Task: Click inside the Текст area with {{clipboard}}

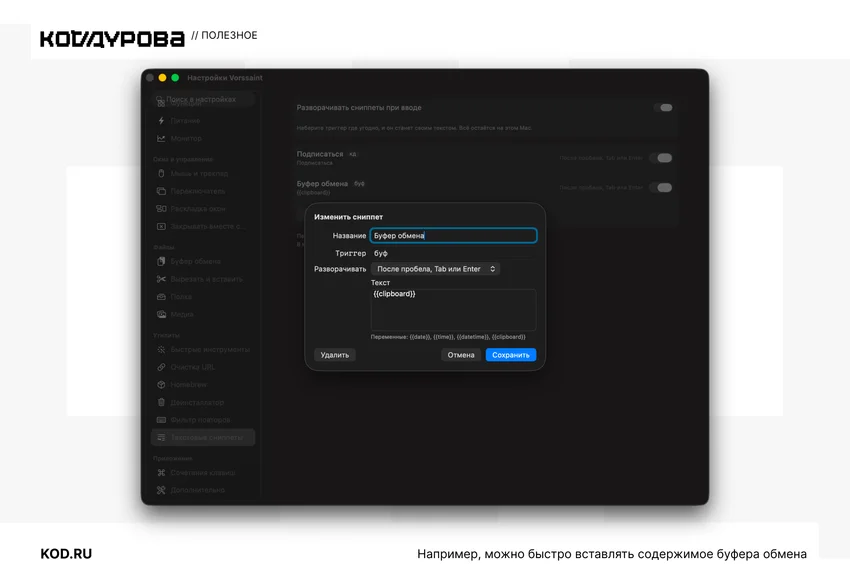Action: (453, 309)
